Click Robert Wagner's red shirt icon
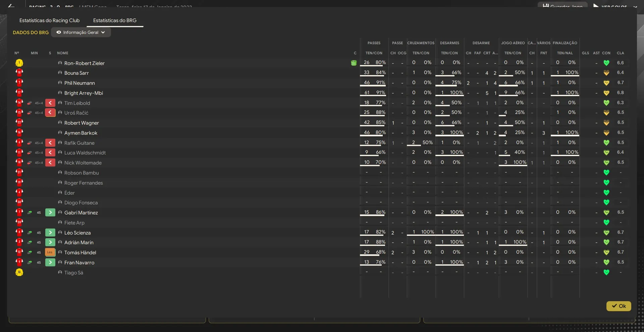644x332 pixels. [x=19, y=123]
